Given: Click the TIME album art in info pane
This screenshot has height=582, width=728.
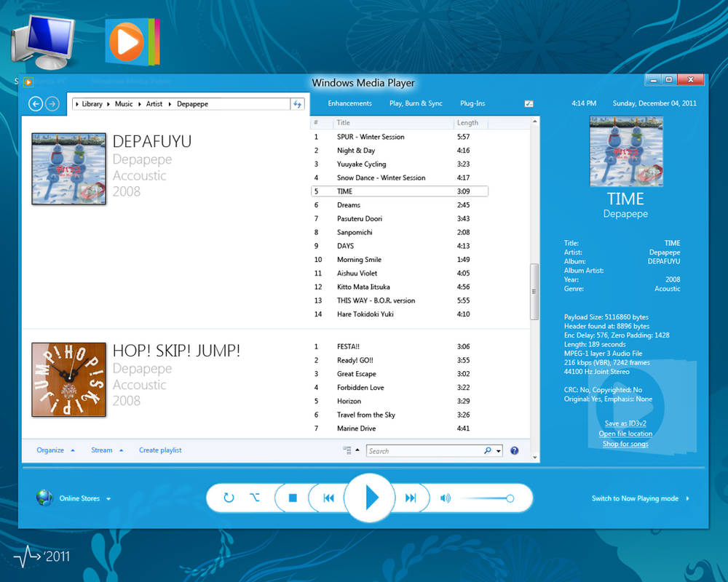Looking at the screenshot, I should (626, 151).
